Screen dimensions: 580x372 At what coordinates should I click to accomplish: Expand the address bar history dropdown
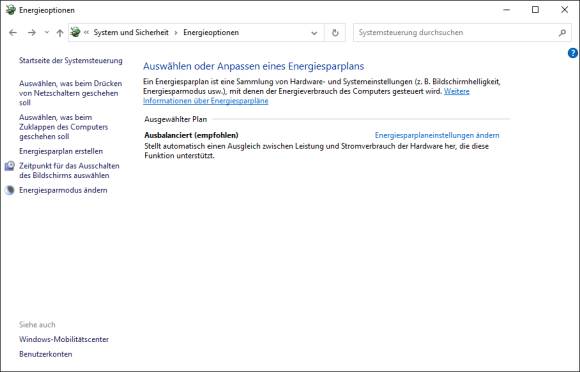(314, 33)
